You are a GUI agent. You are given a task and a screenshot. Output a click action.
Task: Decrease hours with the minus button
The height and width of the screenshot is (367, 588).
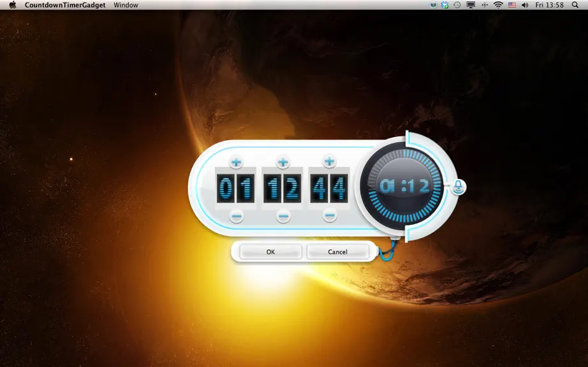click(236, 216)
